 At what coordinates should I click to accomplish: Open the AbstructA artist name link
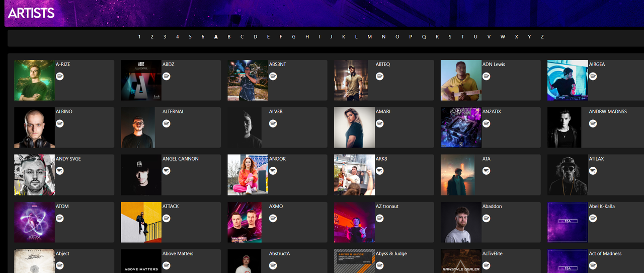point(280,253)
